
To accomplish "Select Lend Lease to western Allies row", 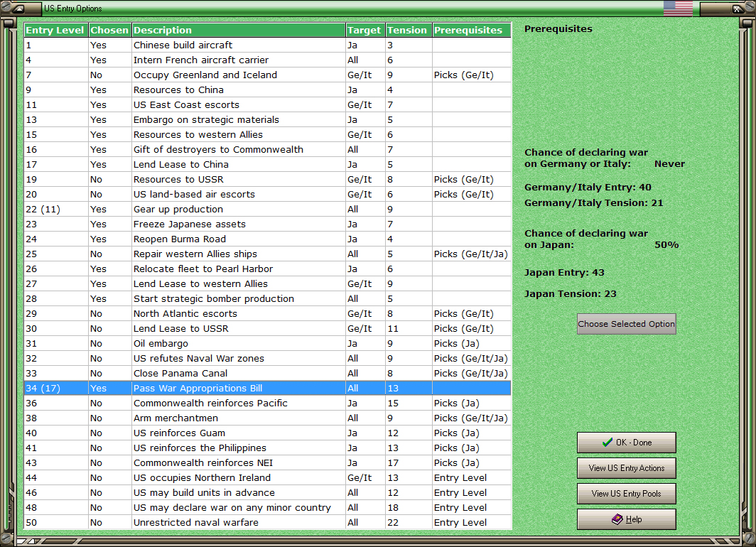I will click(268, 284).
